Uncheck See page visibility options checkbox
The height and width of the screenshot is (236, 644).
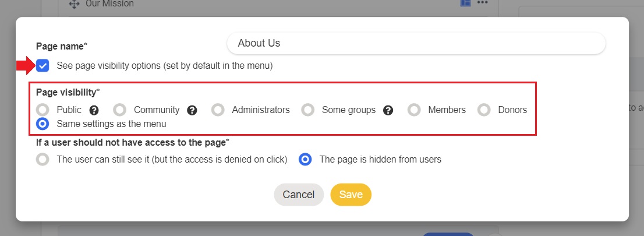click(x=43, y=66)
